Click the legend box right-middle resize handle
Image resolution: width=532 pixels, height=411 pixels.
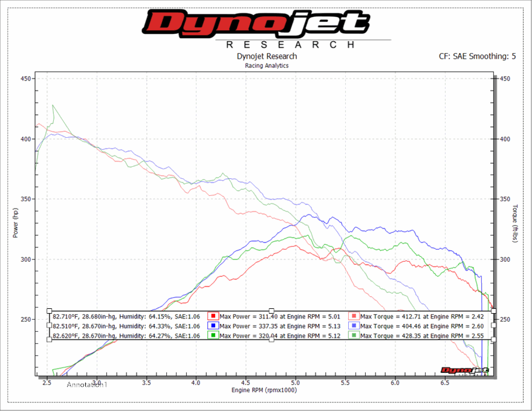494,325
